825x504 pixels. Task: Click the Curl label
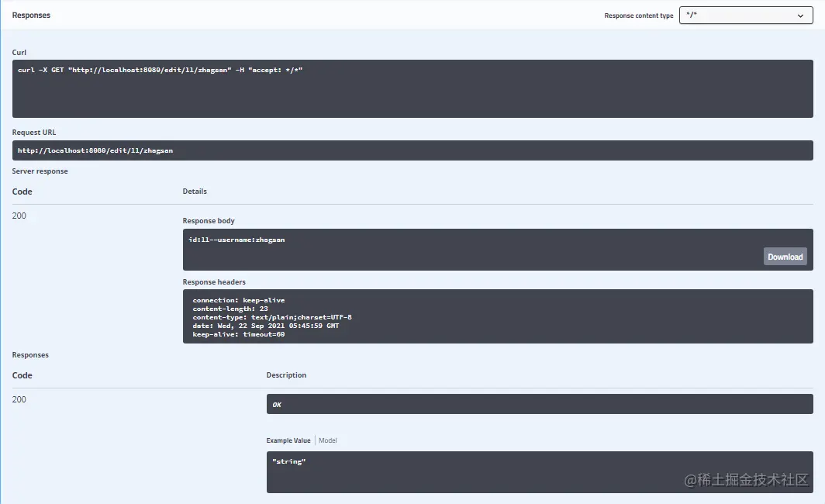[19, 52]
